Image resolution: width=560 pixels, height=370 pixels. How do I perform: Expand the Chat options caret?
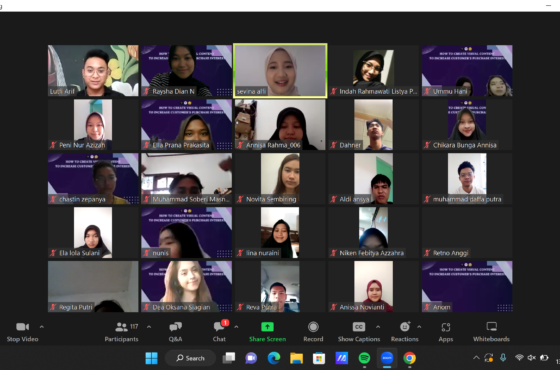[236, 326]
